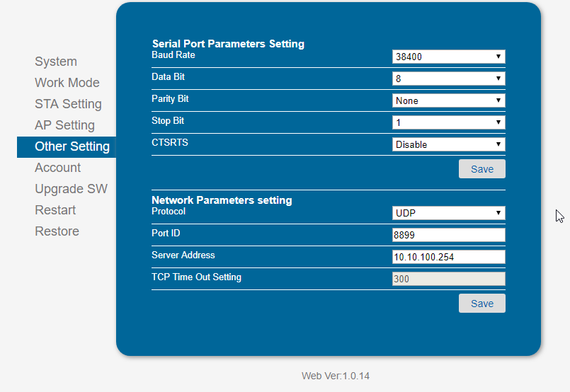The image size is (570, 392).
Task: Open the Baud Rate dropdown
Action: click(449, 57)
